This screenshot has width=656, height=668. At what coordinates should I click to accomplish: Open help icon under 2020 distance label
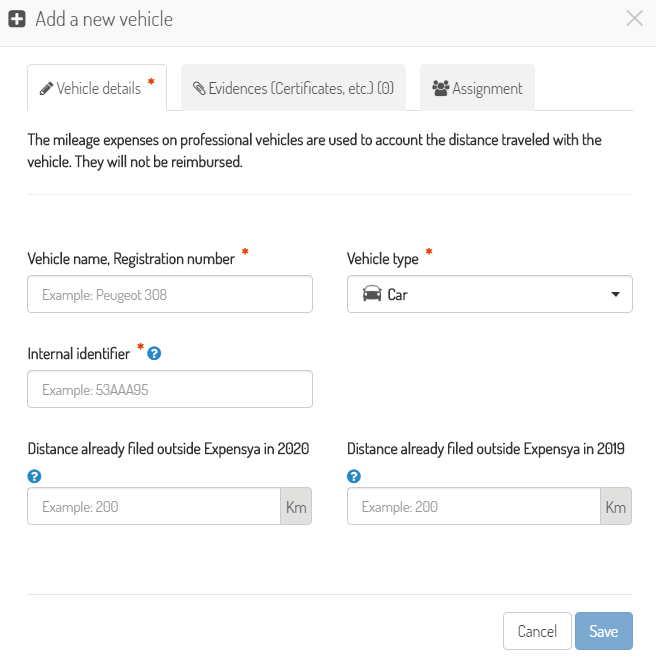point(35,476)
